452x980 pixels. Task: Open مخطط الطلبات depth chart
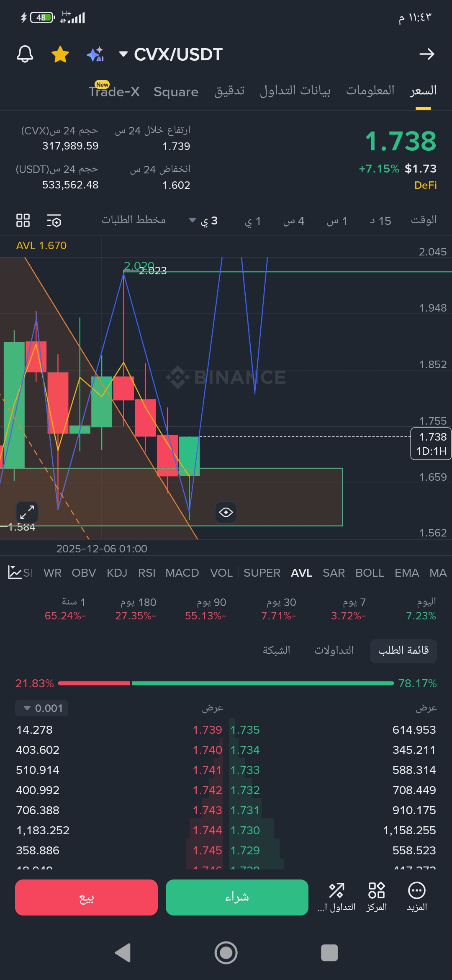pos(134,220)
